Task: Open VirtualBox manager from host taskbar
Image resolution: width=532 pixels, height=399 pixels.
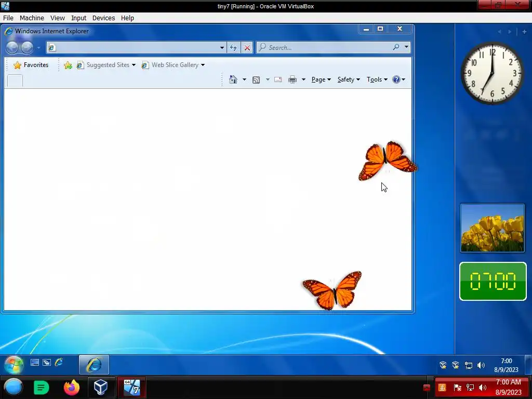Action: click(x=101, y=387)
